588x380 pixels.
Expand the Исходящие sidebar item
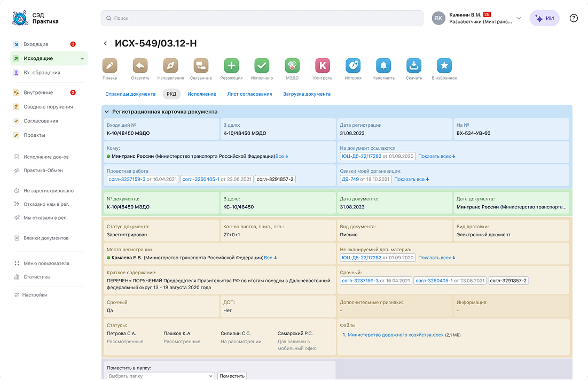click(82, 58)
